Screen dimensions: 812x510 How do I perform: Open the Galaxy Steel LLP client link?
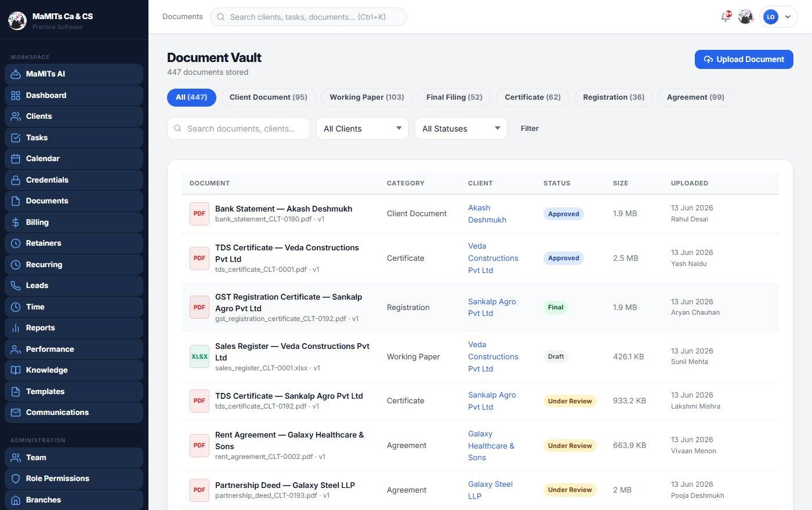490,490
